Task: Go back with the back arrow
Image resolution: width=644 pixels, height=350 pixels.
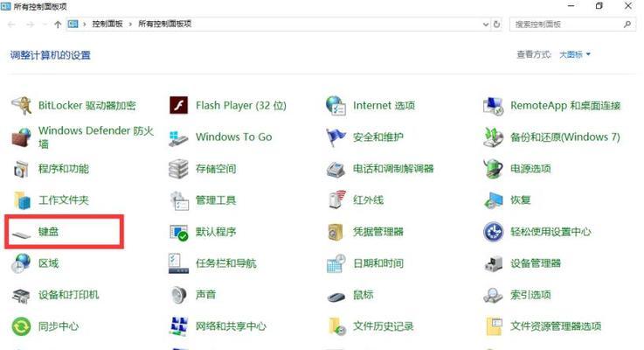Action: [11, 24]
